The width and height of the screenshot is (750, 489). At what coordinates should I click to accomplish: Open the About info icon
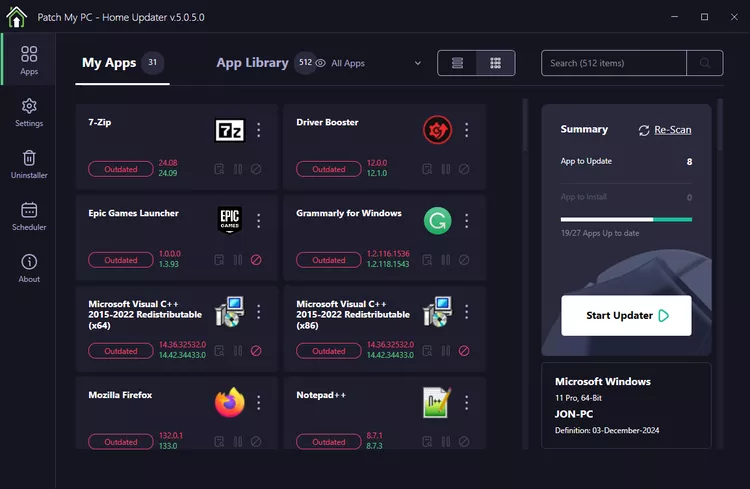coord(29,262)
